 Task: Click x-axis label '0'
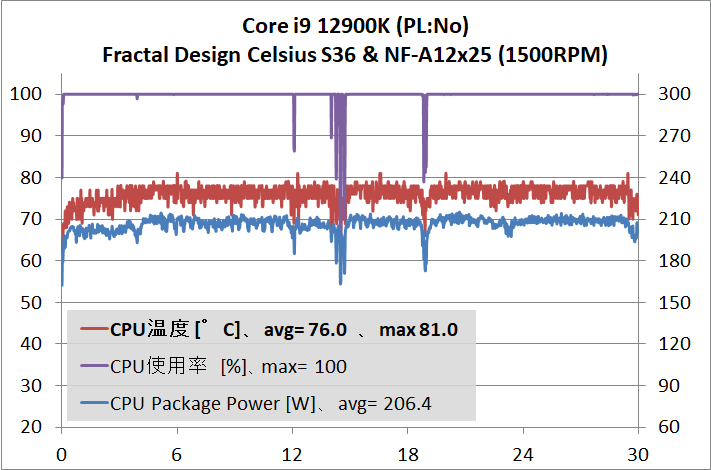tap(61, 455)
